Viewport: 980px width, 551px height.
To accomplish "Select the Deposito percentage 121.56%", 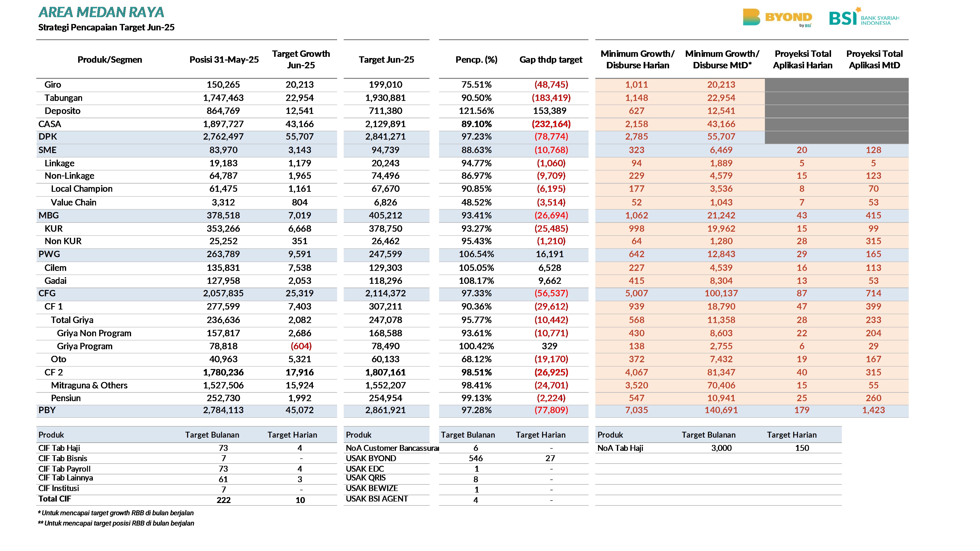I will [x=476, y=111].
